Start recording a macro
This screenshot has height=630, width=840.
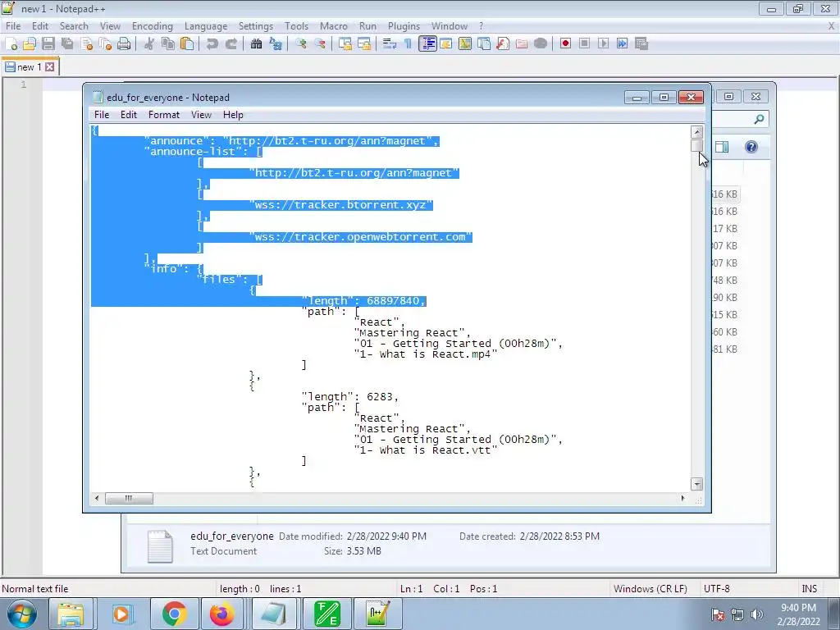coord(565,44)
